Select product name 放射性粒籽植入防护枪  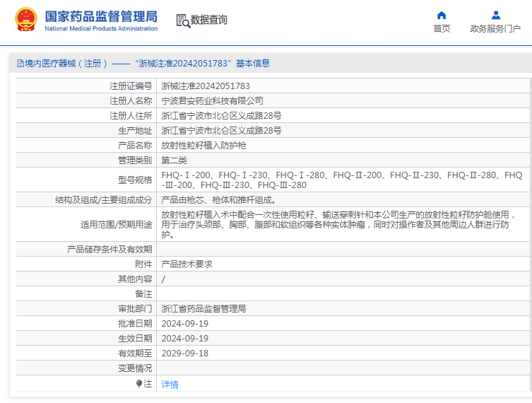pos(203,146)
